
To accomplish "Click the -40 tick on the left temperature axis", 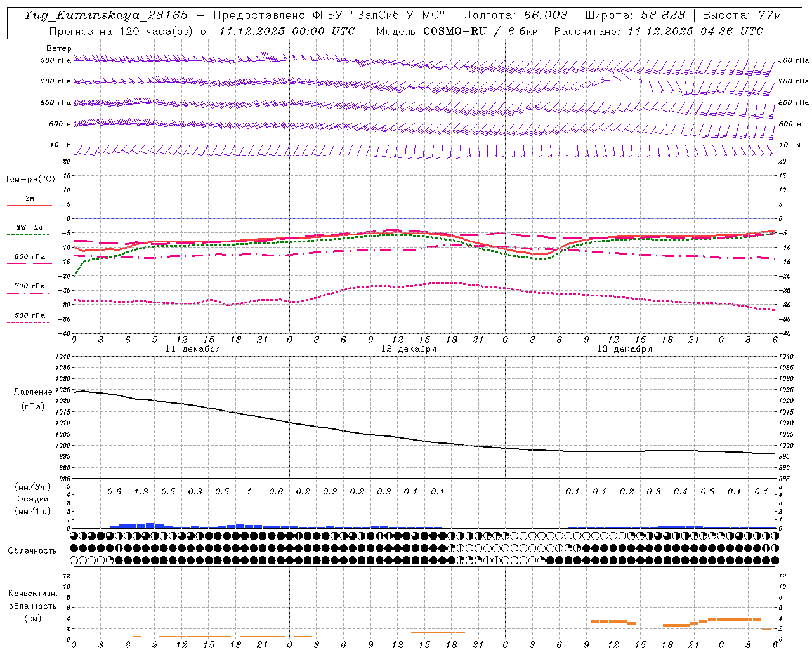I will point(65,333).
